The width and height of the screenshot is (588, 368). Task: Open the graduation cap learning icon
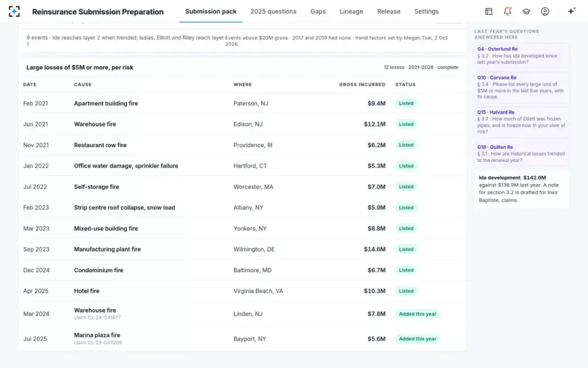point(526,11)
